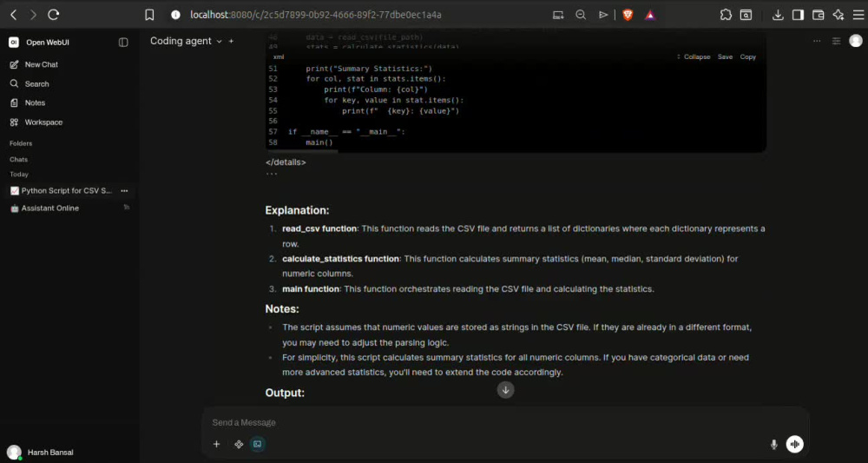The height and width of the screenshot is (463, 868).
Task: Click the main function text
Action: click(x=311, y=289)
